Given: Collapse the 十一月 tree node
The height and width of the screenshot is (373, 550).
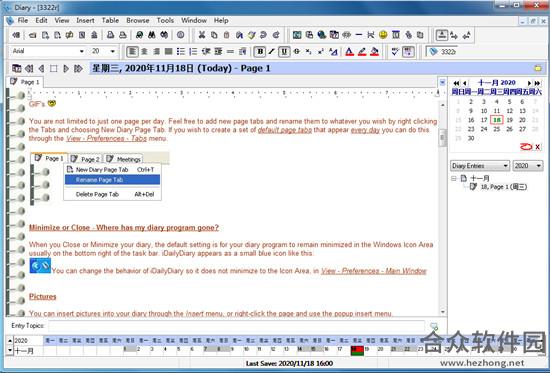Looking at the screenshot, I should point(454,178).
